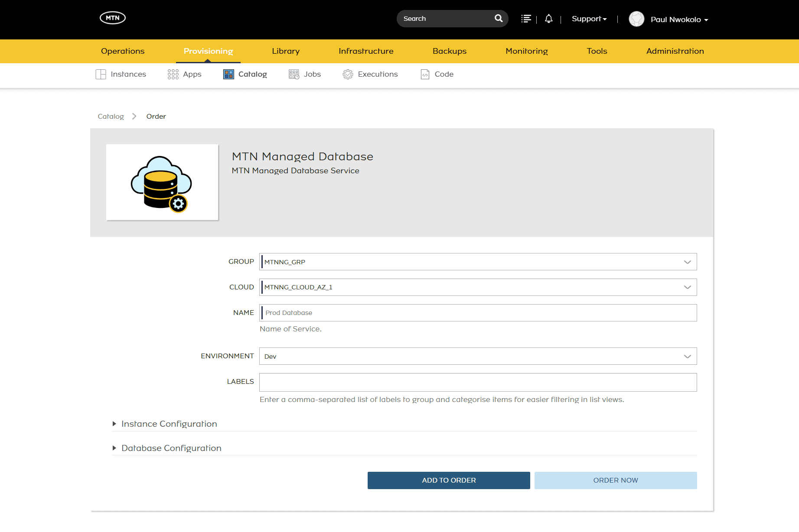Open the Backups menu
The width and height of the screenshot is (799, 532).
450,51
